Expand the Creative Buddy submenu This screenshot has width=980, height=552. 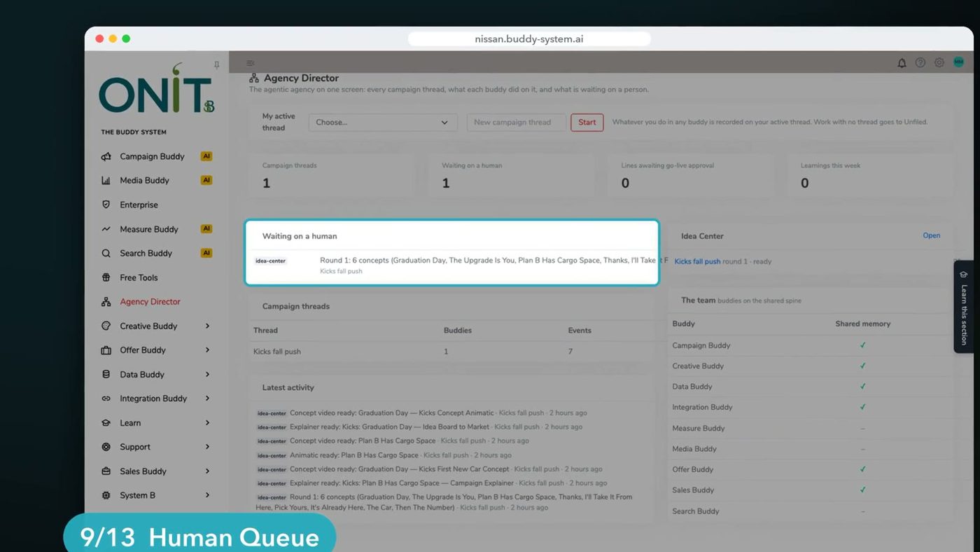point(207,326)
